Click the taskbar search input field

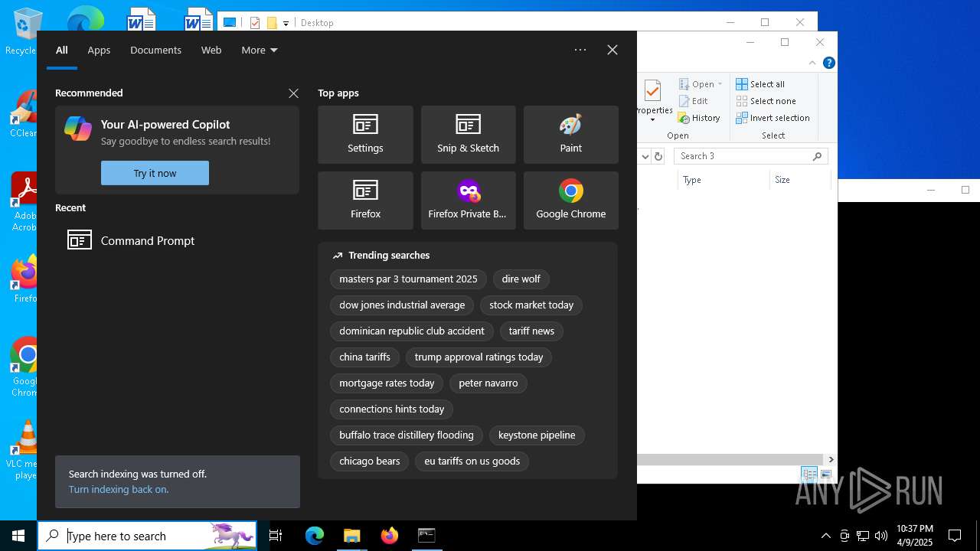147,536
